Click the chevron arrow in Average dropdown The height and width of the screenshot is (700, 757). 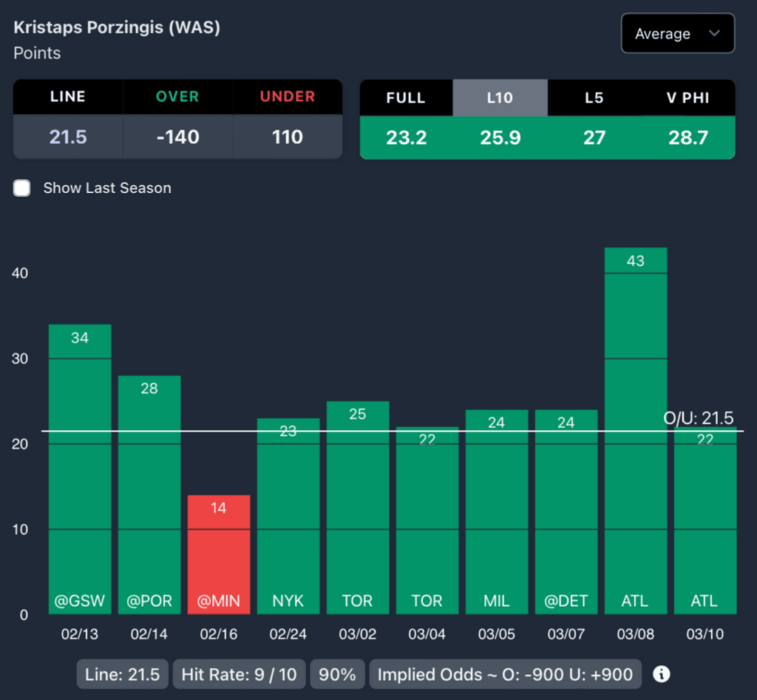click(714, 34)
